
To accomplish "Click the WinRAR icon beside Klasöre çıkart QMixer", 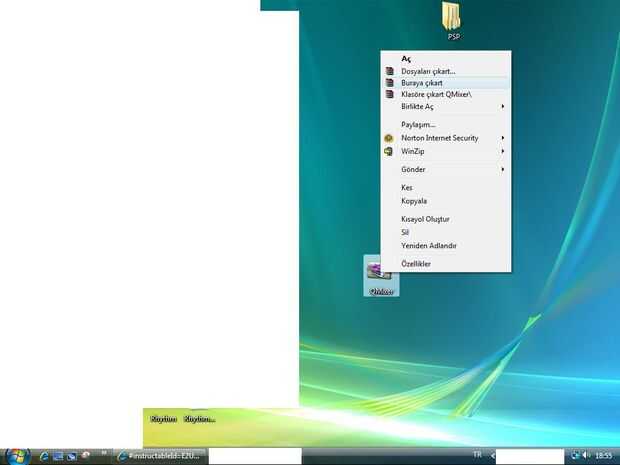I will 390,95.
